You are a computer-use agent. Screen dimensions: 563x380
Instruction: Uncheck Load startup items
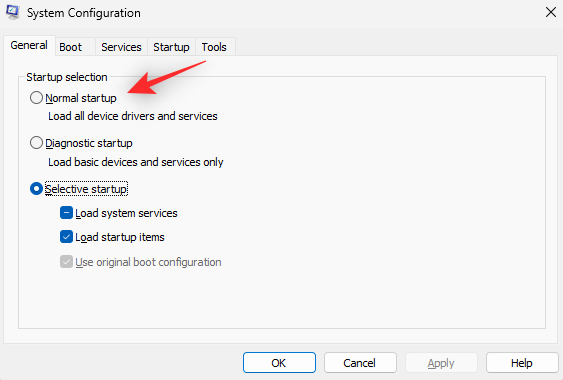pos(66,237)
